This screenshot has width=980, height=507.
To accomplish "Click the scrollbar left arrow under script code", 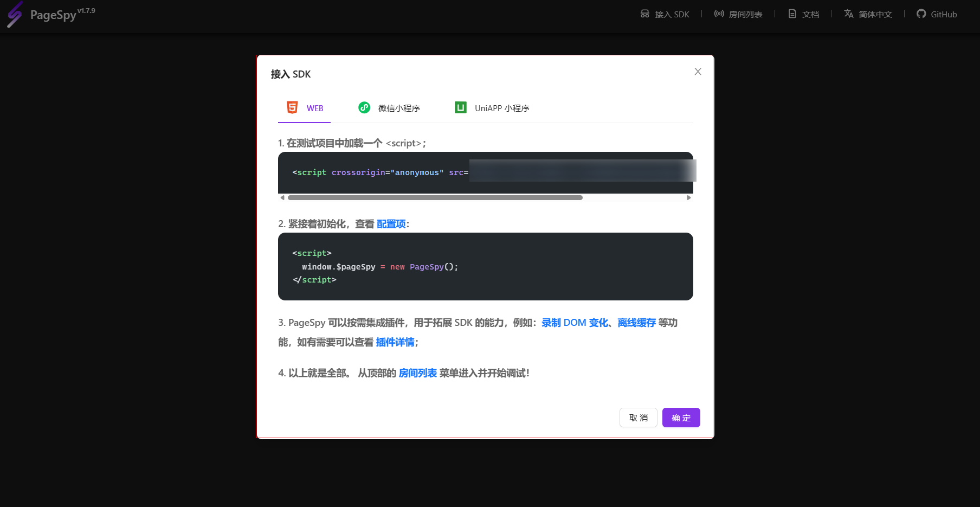I will 282,198.
